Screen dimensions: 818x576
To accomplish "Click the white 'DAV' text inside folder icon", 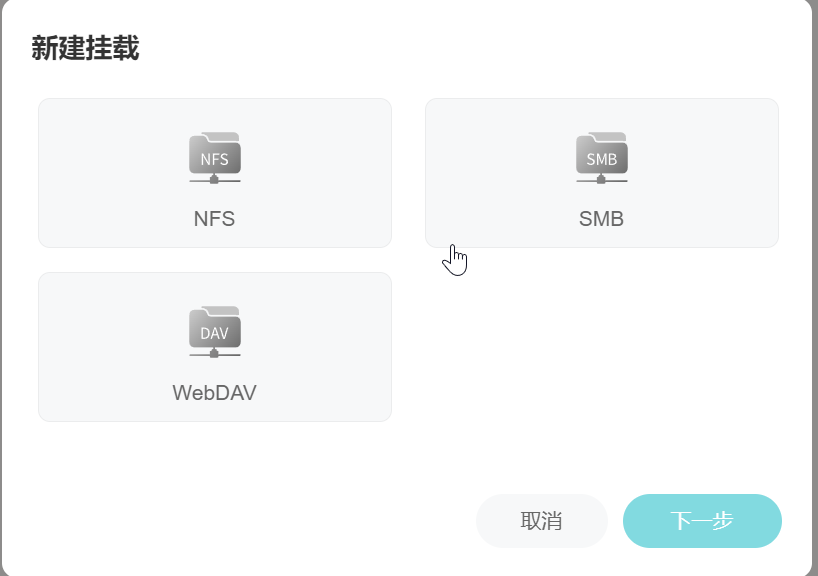I will [x=214, y=333].
